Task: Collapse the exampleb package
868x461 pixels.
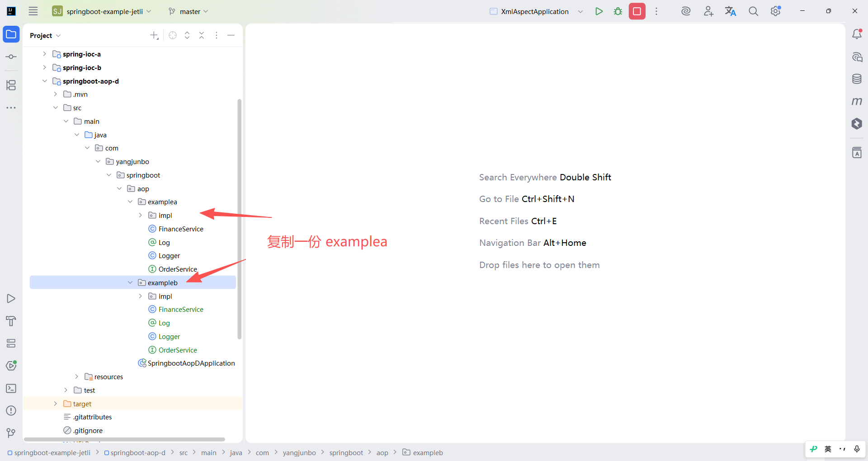Action: tap(130, 282)
